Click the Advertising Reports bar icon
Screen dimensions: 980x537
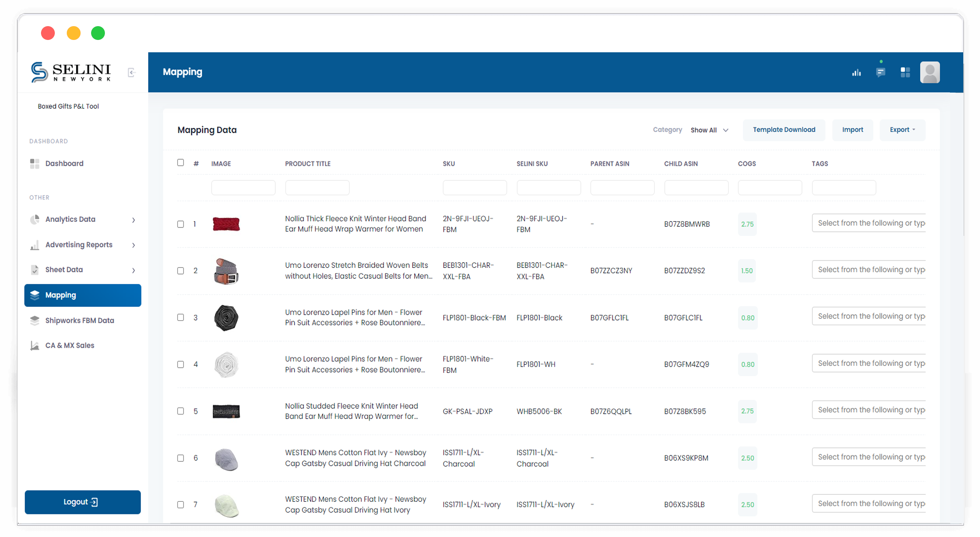(x=34, y=245)
